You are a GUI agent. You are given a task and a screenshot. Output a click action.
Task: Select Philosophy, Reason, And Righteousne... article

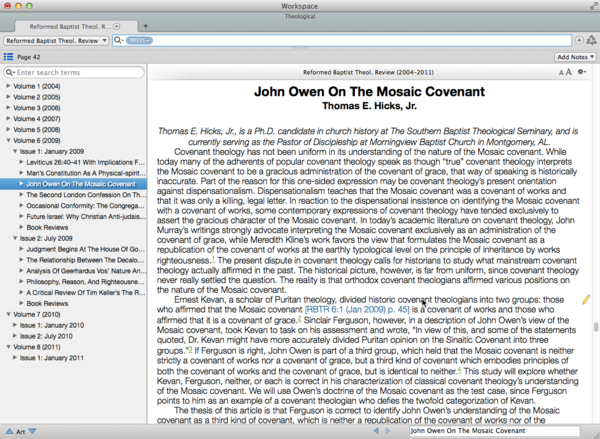coord(85,282)
